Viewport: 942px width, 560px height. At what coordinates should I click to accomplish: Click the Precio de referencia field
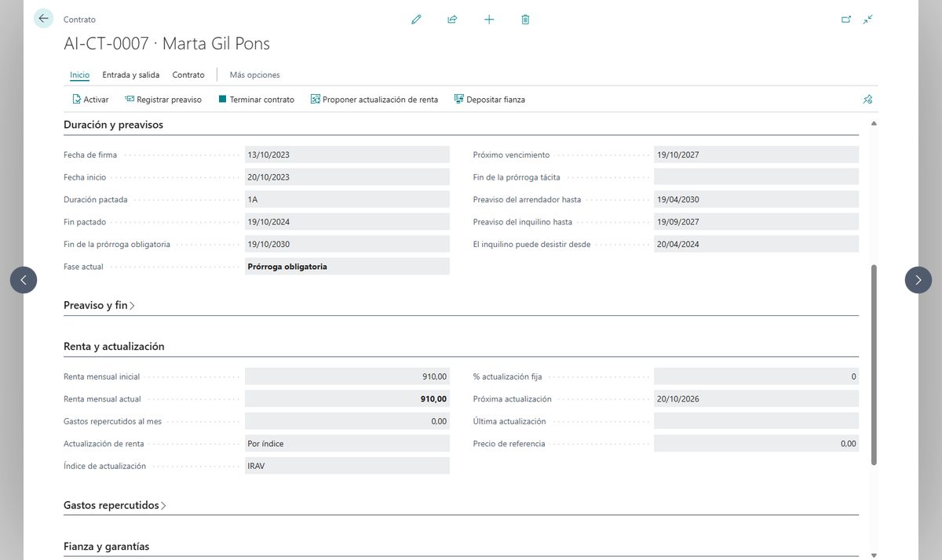[756, 444]
